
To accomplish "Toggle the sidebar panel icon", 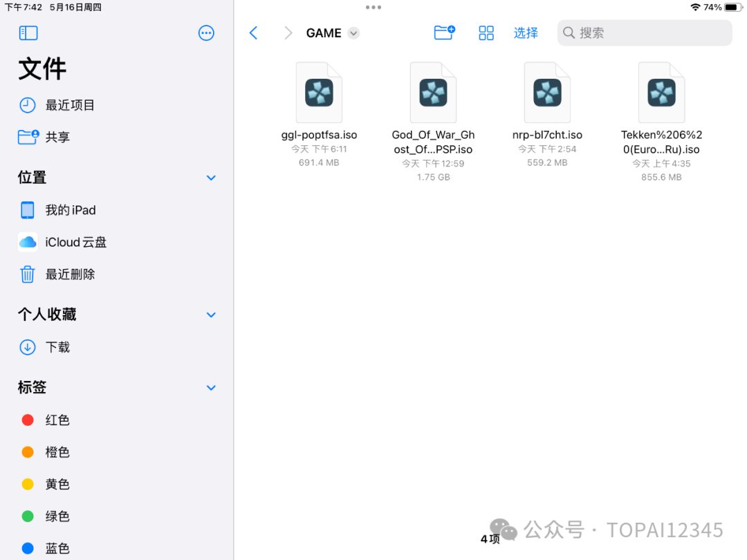I will click(x=28, y=33).
